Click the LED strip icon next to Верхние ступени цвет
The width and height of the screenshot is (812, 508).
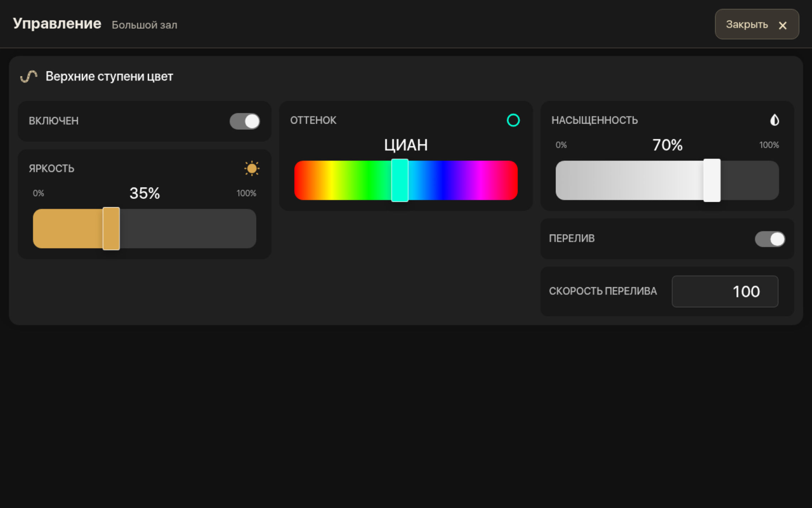29,76
